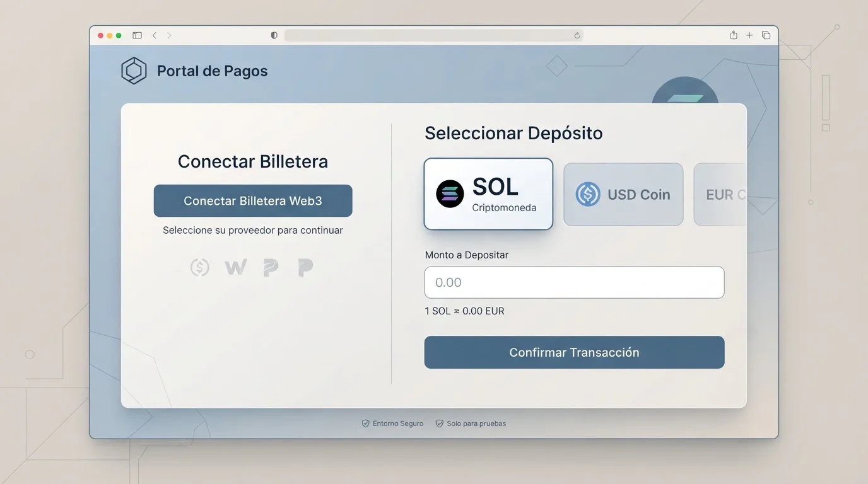Viewport: 868px width, 484px height.
Task: Show the tab overview icon
Action: tap(766, 35)
